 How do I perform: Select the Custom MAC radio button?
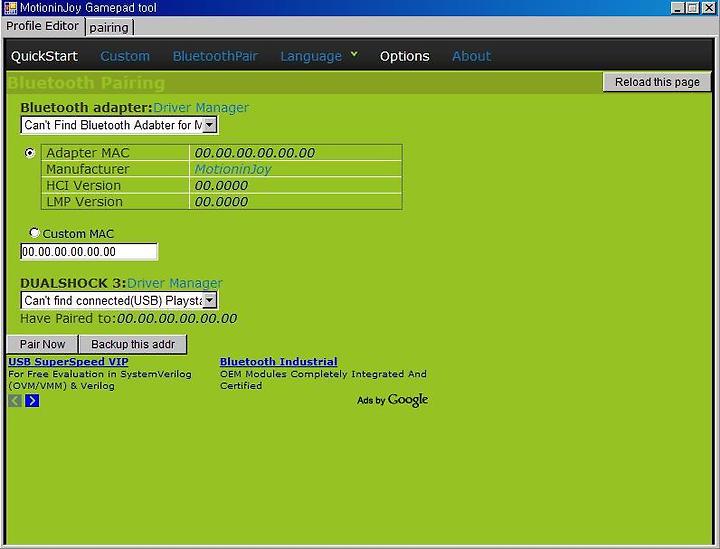pyautogui.click(x=34, y=233)
